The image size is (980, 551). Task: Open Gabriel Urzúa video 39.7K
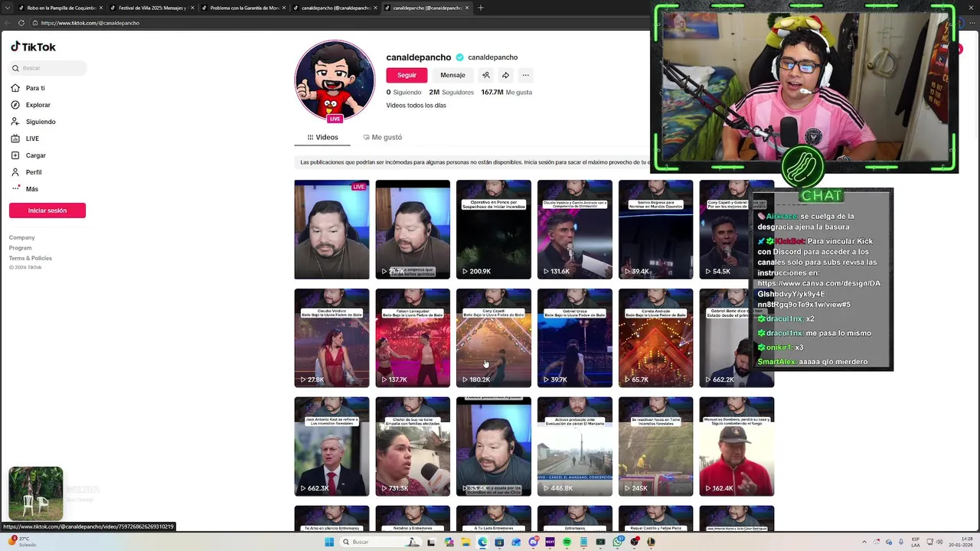pos(575,338)
